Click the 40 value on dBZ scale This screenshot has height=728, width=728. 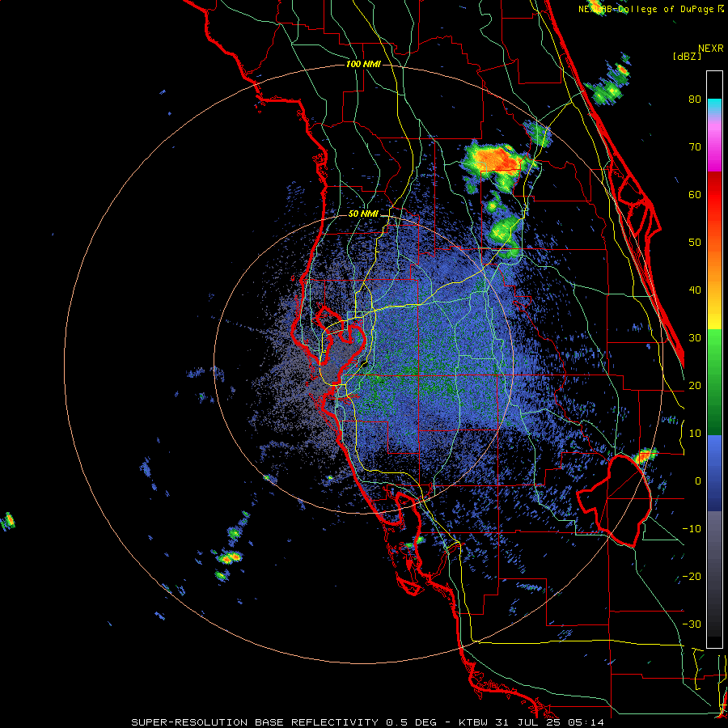695,290
